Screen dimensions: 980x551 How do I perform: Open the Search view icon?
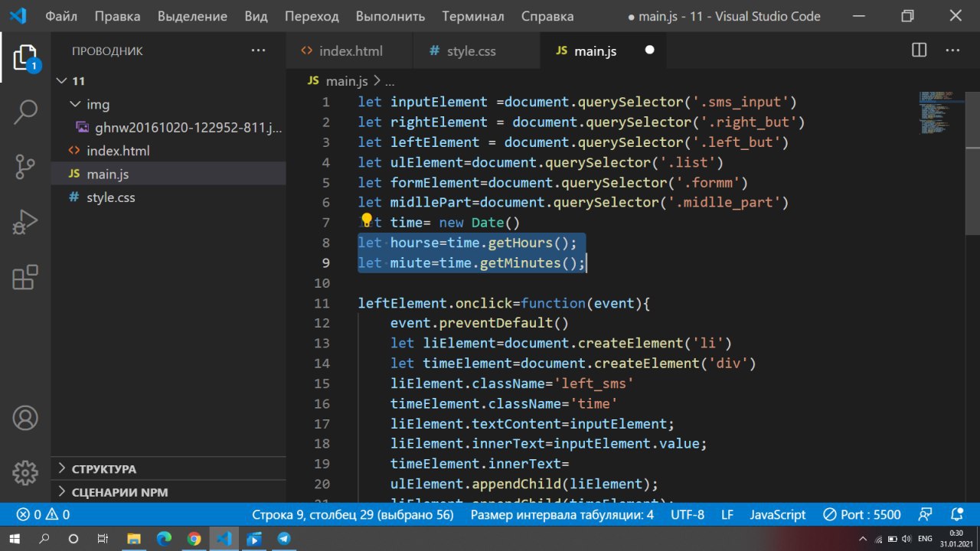25,112
